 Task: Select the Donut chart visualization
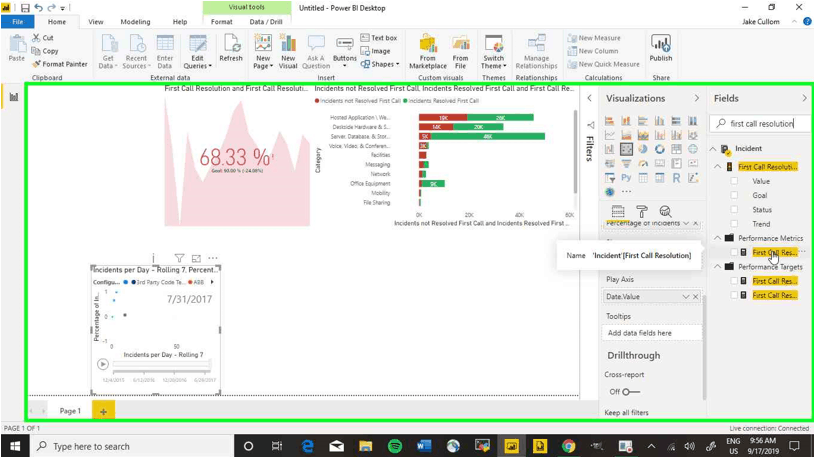point(659,149)
